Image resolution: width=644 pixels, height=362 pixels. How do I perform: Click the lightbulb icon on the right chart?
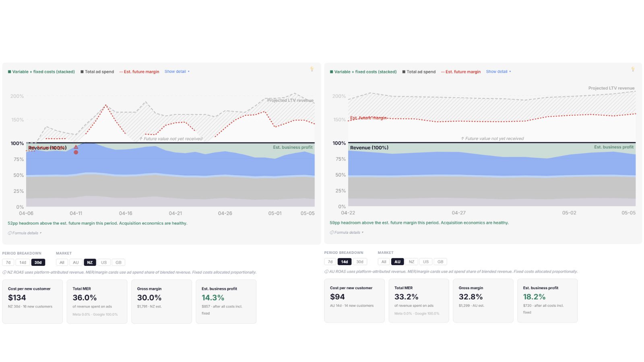pyautogui.click(x=633, y=70)
